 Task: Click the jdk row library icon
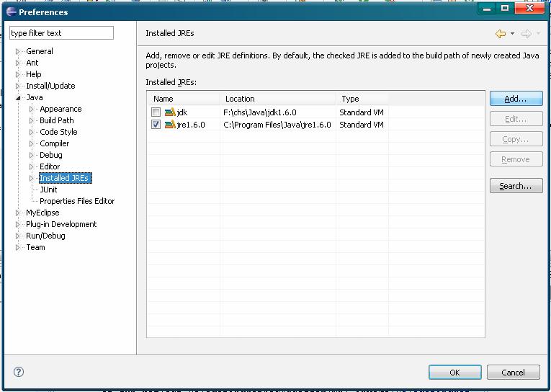(170, 112)
